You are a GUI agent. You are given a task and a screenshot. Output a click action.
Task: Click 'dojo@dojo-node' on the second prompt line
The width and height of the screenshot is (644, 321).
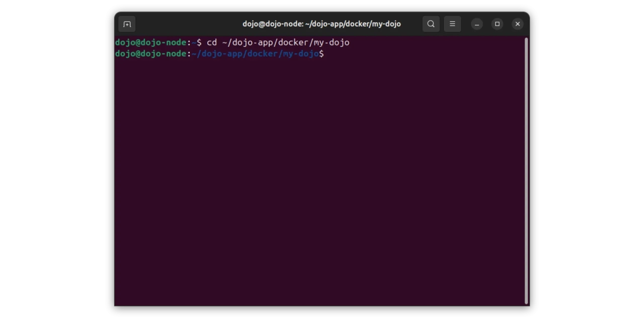pyautogui.click(x=150, y=54)
